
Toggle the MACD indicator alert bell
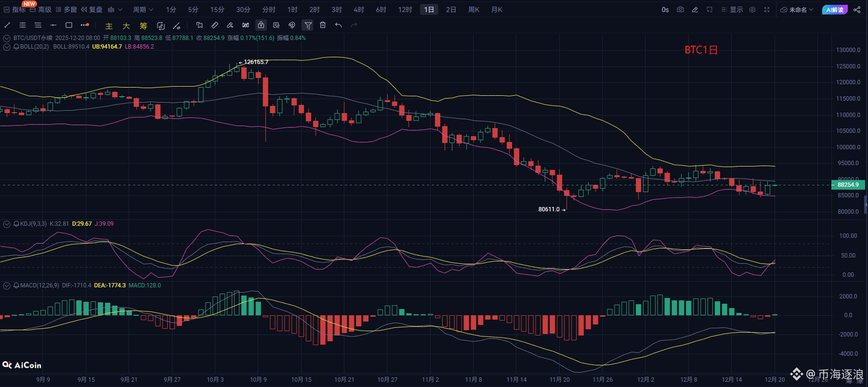coord(16,285)
